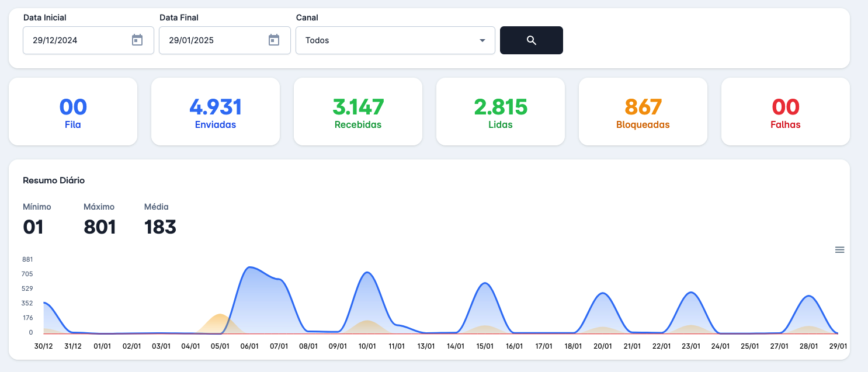
Task: Expand the Canal dropdown arrow
Action: [482, 40]
